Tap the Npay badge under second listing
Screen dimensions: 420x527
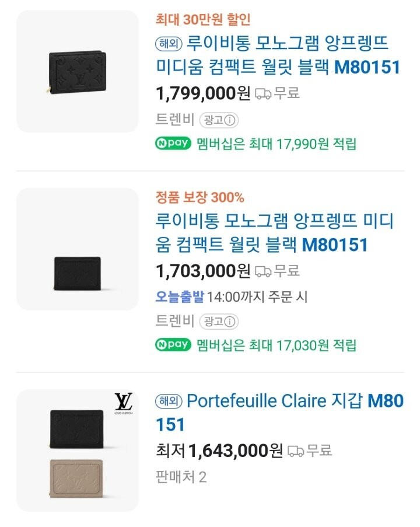coord(173,344)
